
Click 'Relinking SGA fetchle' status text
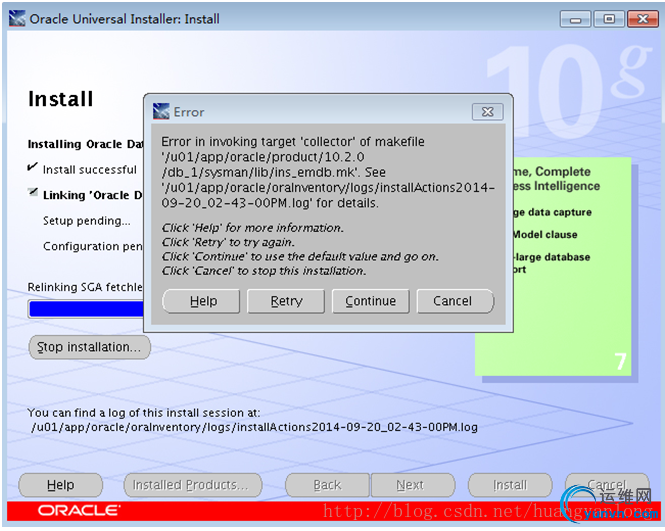[85, 287]
